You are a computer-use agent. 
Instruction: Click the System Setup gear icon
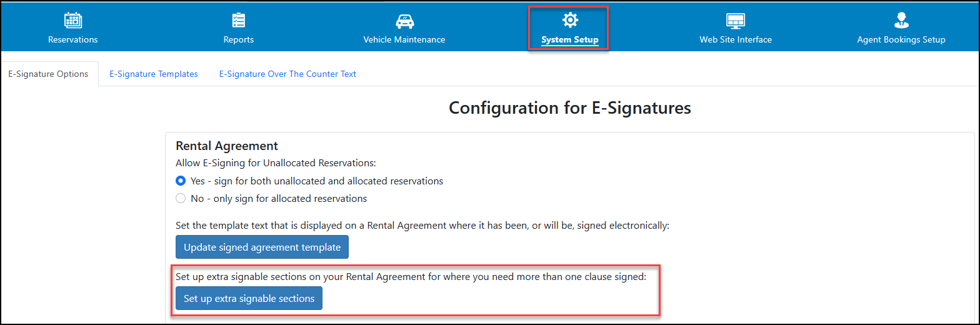tap(570, 20)
